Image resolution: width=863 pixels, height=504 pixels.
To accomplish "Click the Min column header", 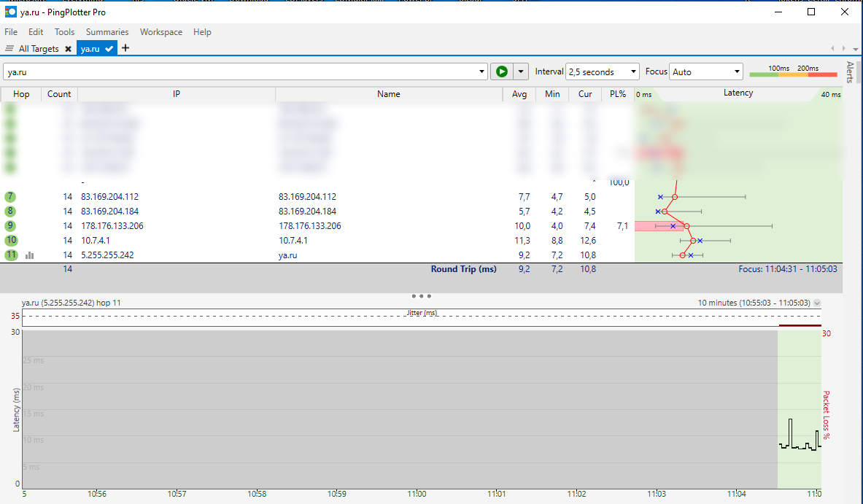I will [552, 94].
